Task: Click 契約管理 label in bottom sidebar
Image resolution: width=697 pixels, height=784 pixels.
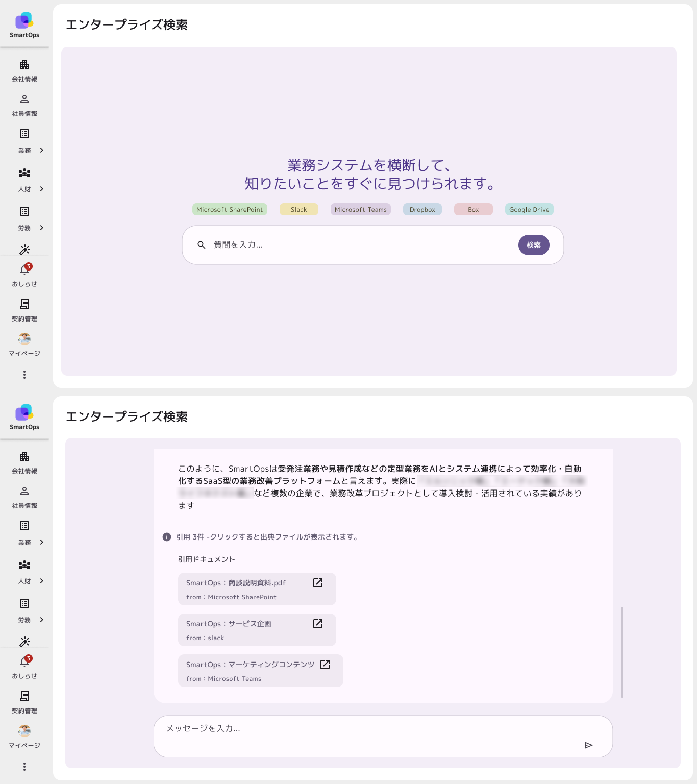Action: (24, 711)
